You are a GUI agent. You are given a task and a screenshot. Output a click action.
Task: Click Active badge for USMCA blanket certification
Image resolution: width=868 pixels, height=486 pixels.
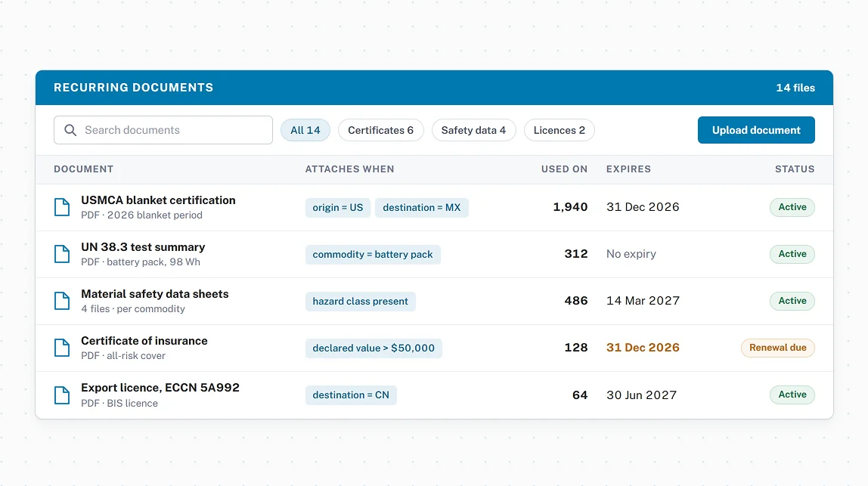click(x=792, y=207)
